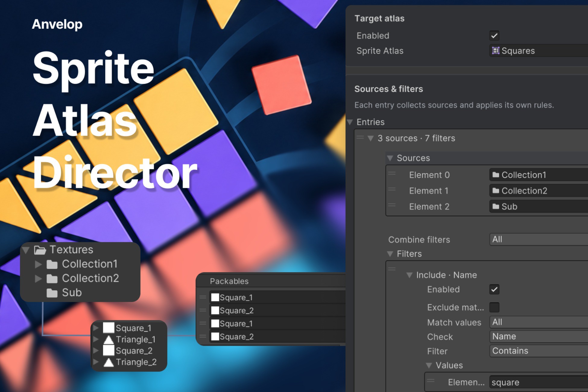Collapse the '3 sources · 7 filters' entry
This screenshot has height=392, width=588.
pos(371,138)
